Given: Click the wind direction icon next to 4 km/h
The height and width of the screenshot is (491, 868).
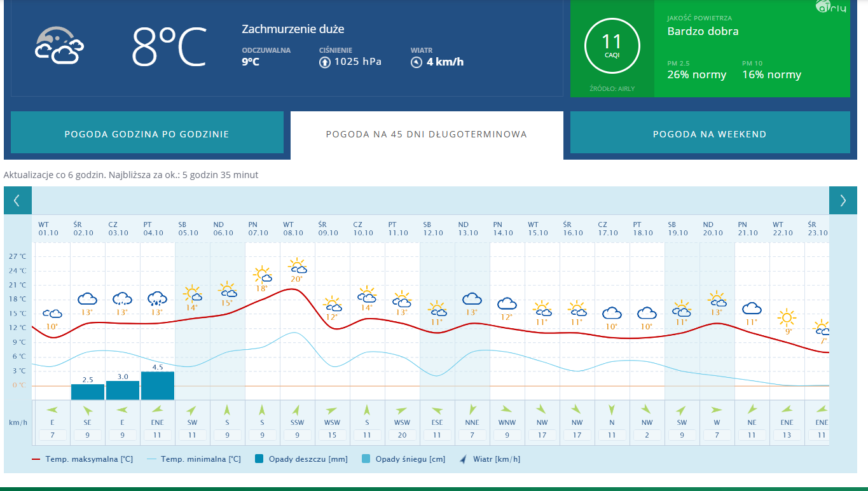Looking at the screenshot, I should pyautogui.click(x=417, y=62).
